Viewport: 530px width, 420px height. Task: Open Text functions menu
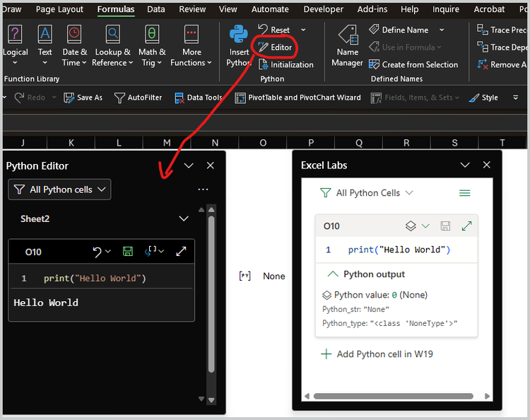click(45, 45)
